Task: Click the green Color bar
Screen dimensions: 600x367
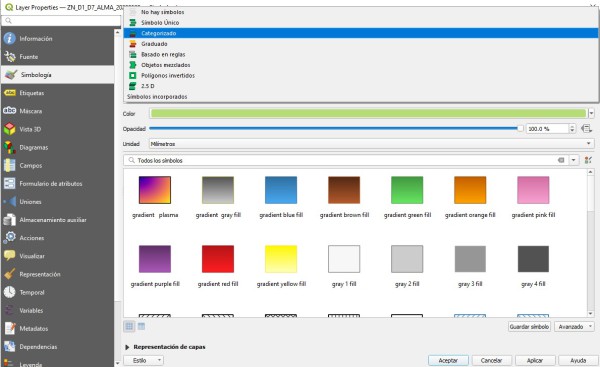Action: tap(368, 113)
